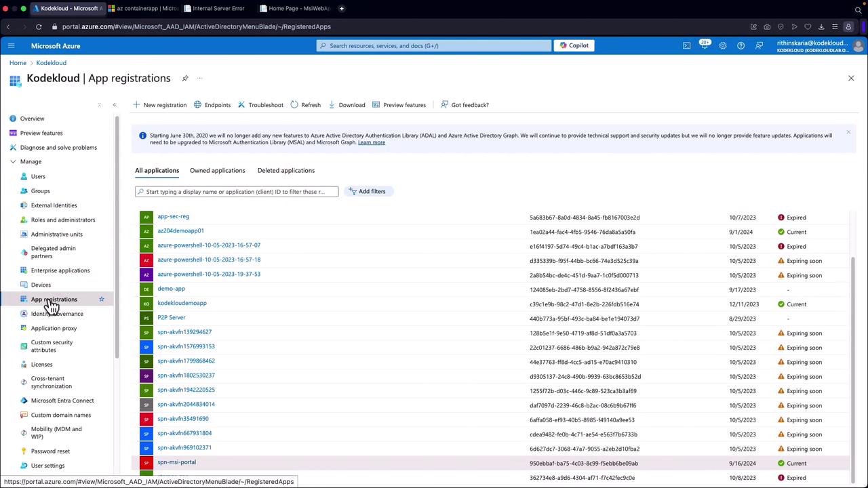Click Troubleshoot in the toolbar
The height and width of the screenshot is (488, 868).
[260, 105]
